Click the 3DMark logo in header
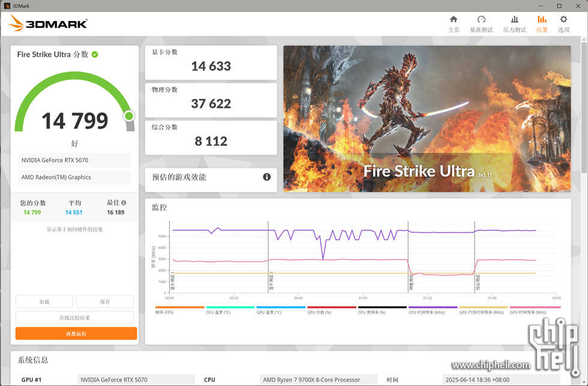 tap(47, 23)
